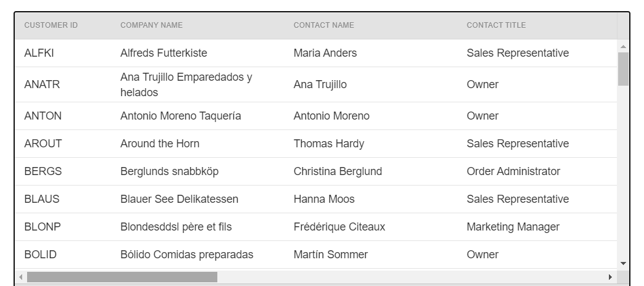Screen dimensions: 644x286
Task: Select the ALFKI customer ID cell
Action: [x=39, y=53]
